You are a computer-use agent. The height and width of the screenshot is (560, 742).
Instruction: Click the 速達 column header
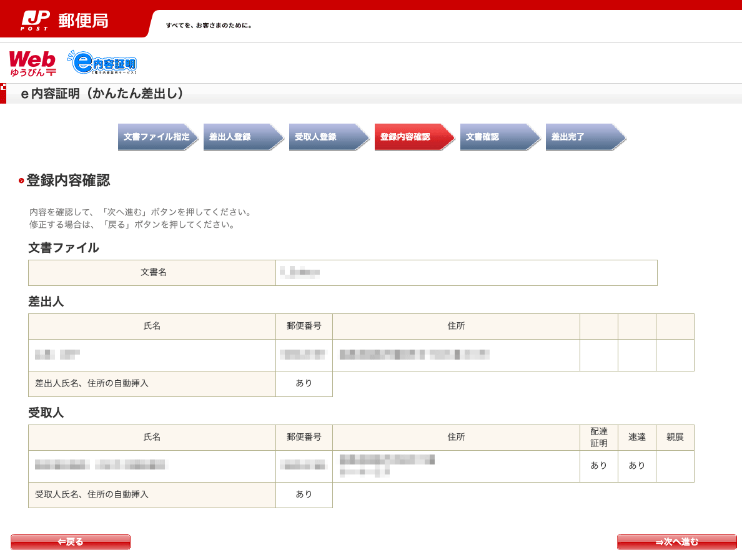(637, 438)
